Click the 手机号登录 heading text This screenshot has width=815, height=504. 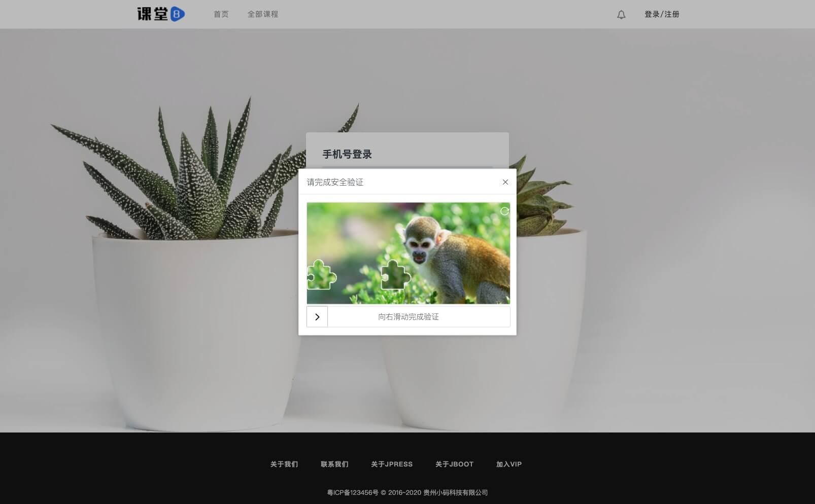(x=347, y=154)
